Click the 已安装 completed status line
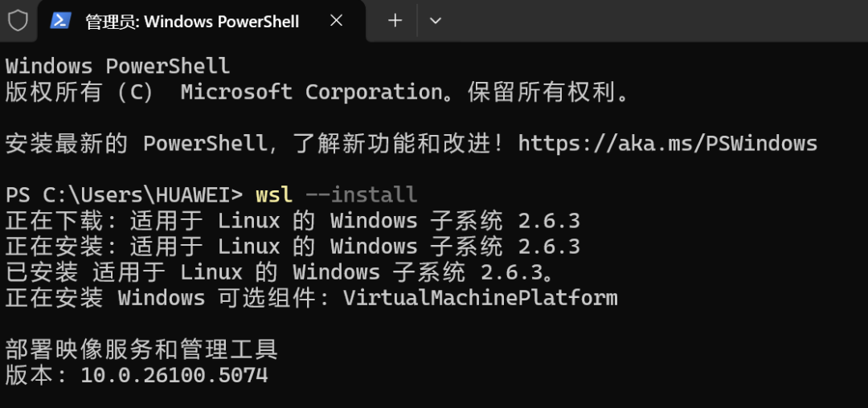 (x=280, y=272)
